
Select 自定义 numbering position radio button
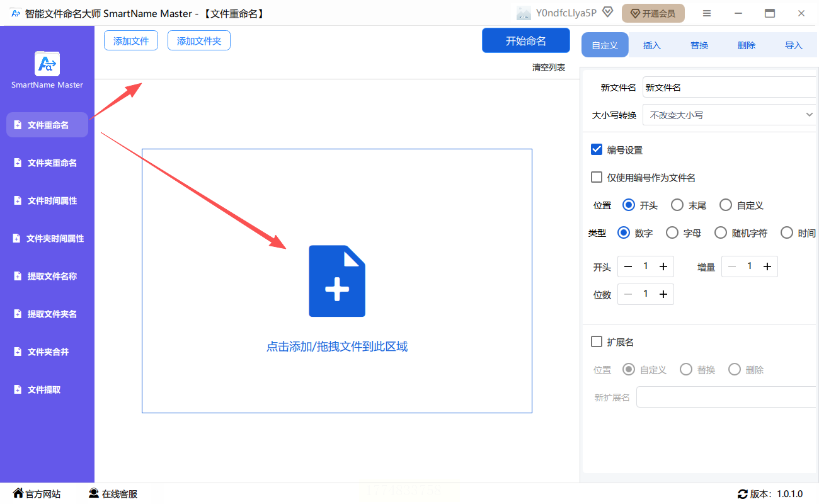tap(726, 205)
